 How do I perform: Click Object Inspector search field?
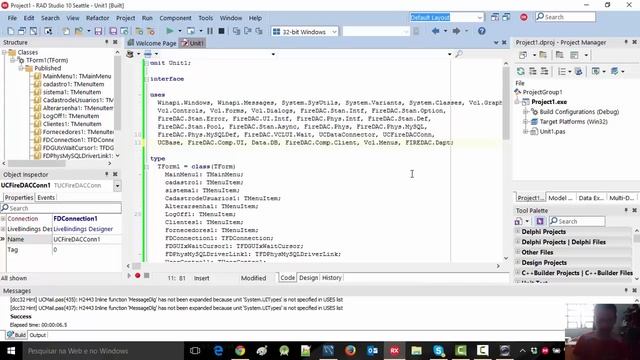click(61, 208)
